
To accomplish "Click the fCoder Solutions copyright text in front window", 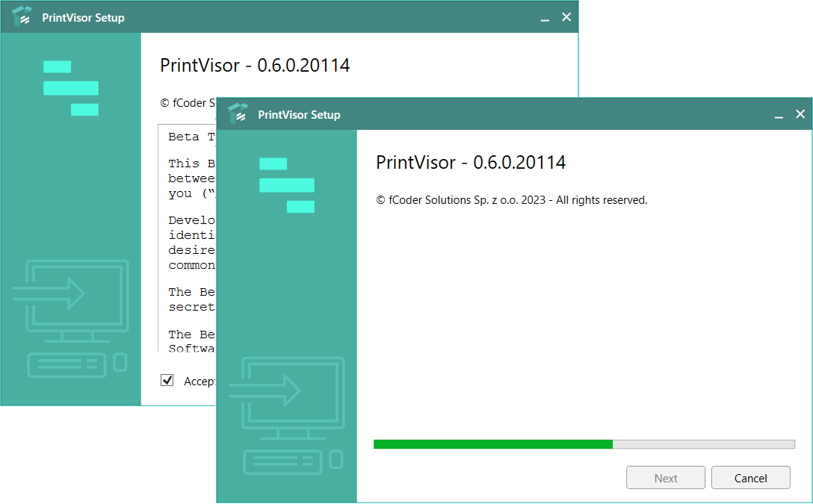I will point(511,200).
